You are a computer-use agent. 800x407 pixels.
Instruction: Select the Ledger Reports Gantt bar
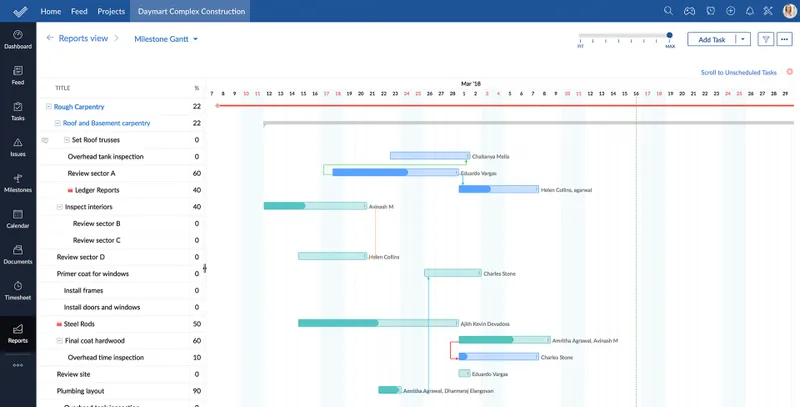click(x=498, y=189)
